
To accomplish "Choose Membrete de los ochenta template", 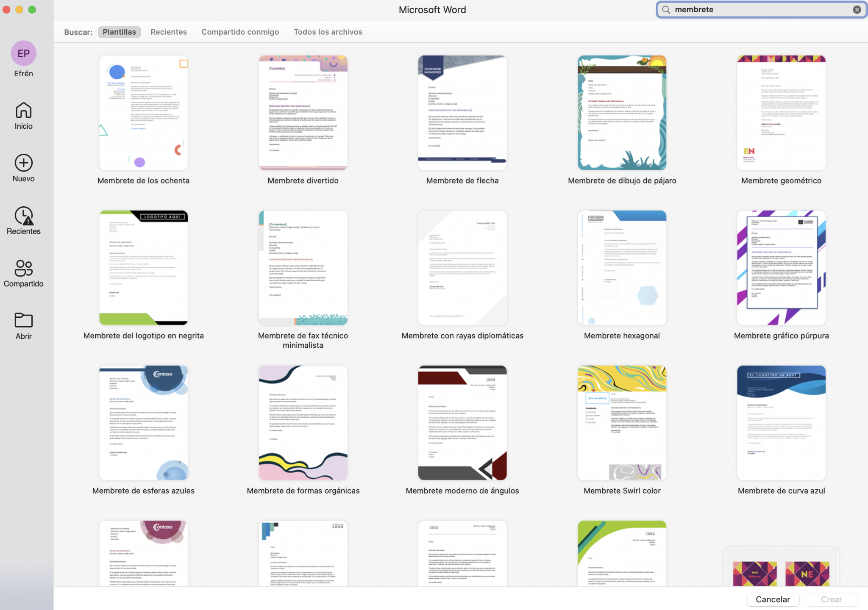I will click(x=143, y=113).
